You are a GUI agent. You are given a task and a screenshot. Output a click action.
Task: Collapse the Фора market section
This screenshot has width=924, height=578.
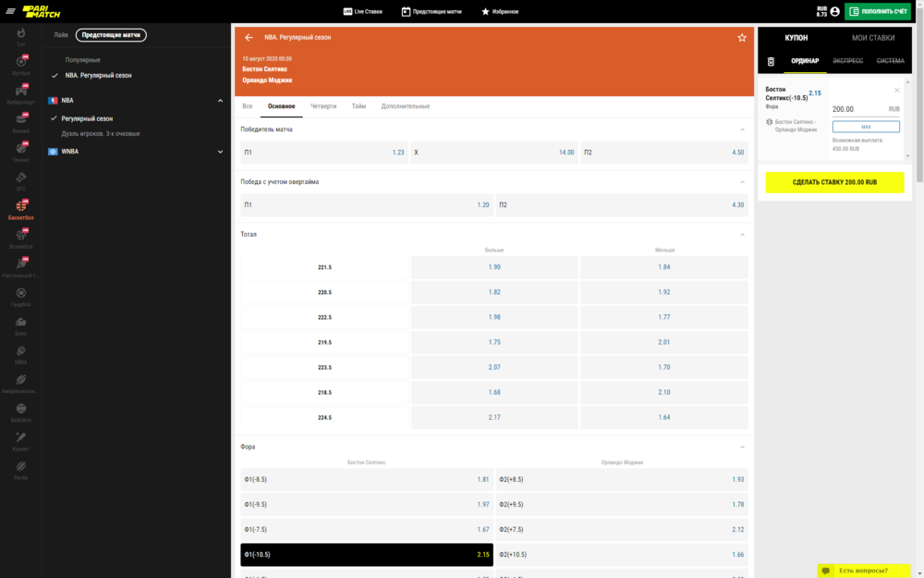pyautogui.click(x=743, y=447)
